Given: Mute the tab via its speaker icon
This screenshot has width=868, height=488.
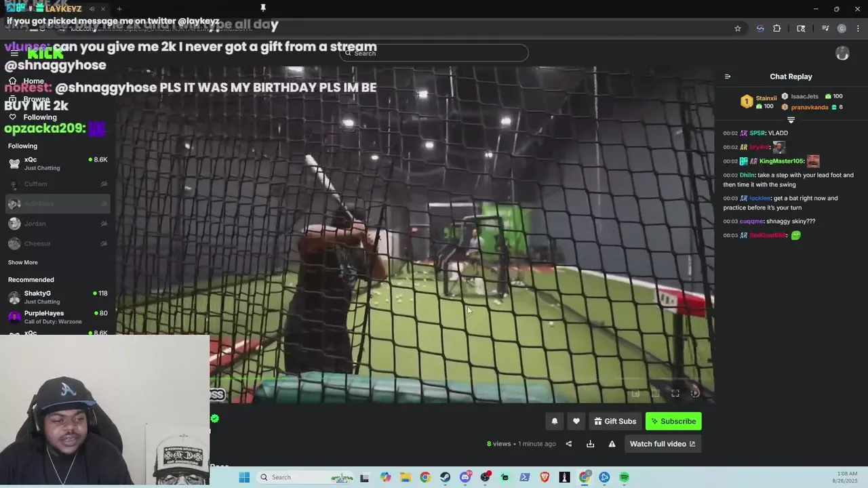Looking at the screenshot, I should pos(92,9).
